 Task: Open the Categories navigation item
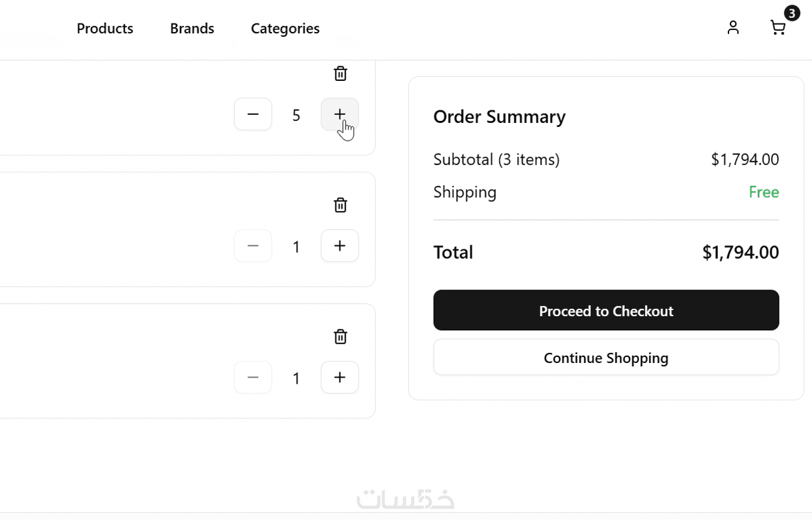click(285, 28)
